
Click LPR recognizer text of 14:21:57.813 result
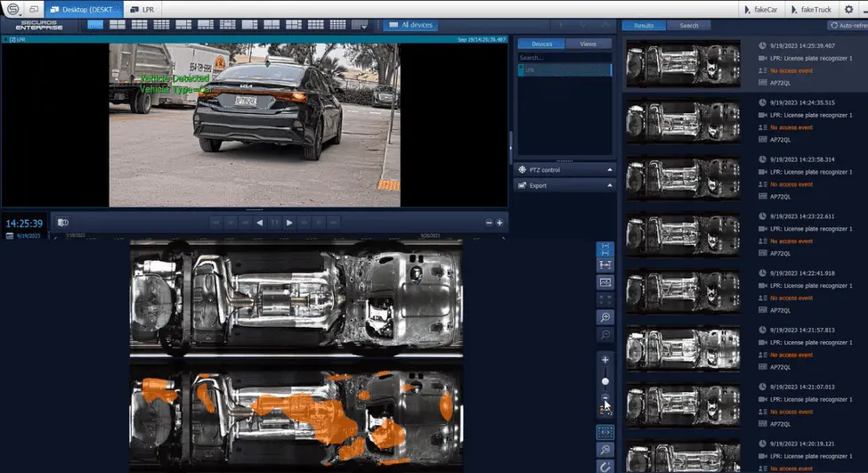click(811, 342)
